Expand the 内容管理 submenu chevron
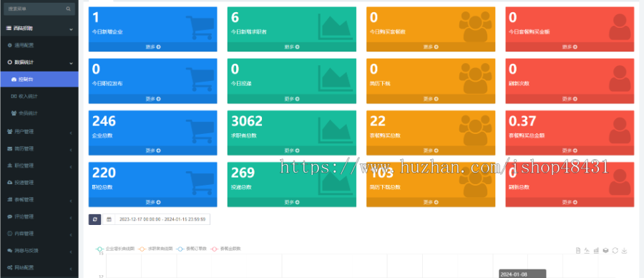Screen dimensions: 644x278 (x=71, y=234)
